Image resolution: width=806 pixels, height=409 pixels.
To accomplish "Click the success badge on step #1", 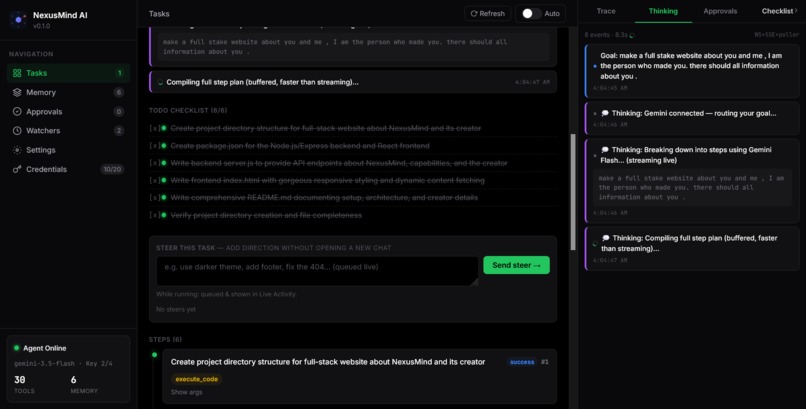I will pyautogui.click(x=522, y=362).
